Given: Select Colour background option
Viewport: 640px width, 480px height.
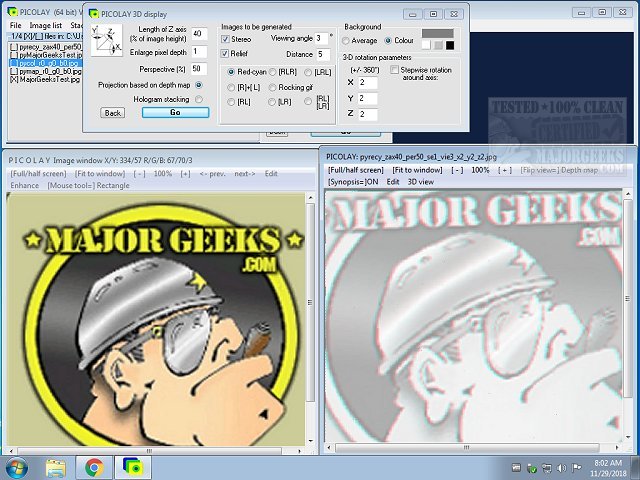Looking at the screenshot, I should pos(388,40).
